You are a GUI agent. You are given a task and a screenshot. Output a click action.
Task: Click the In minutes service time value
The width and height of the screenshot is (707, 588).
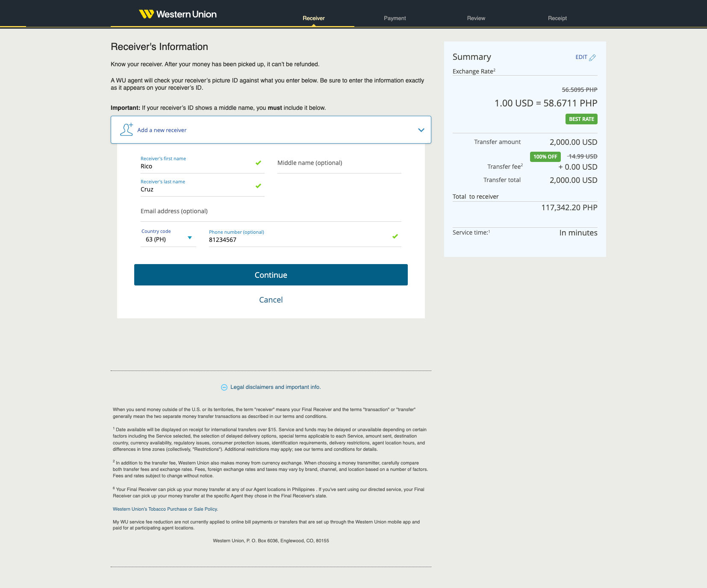(x=578, y=233)
